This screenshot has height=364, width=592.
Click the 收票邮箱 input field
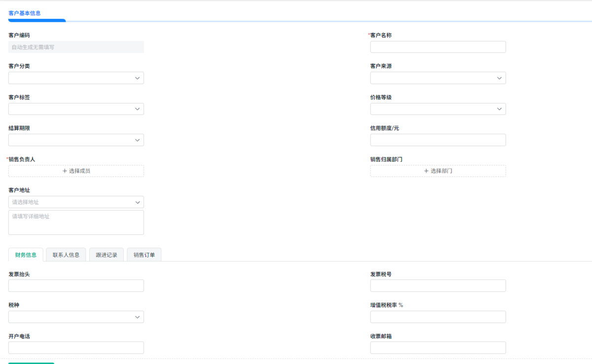pyautogui.click(x=438, y=348)
